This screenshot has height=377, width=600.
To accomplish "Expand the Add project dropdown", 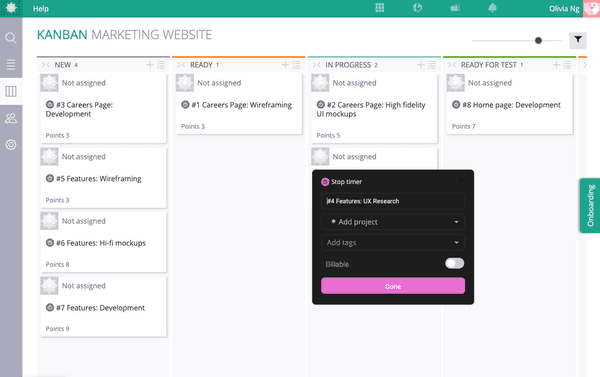I will [393, 222].
